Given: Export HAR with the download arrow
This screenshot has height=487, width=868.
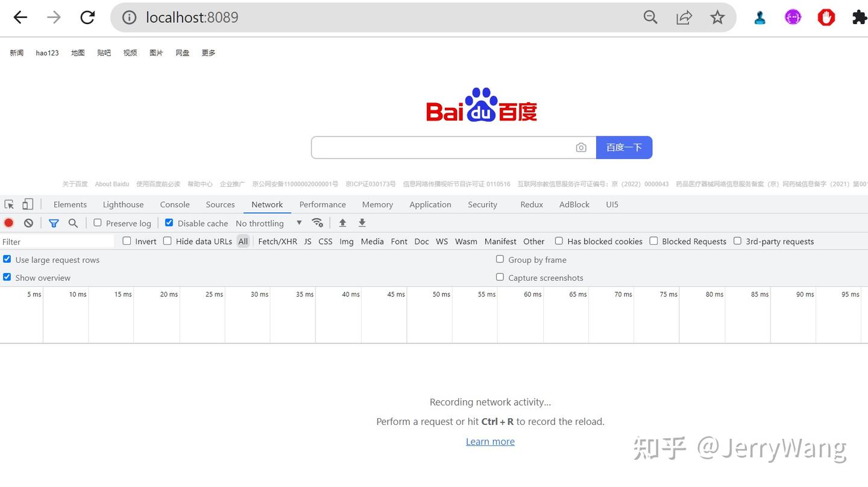Looking at the screenshot, I should [x=362, y=223].
